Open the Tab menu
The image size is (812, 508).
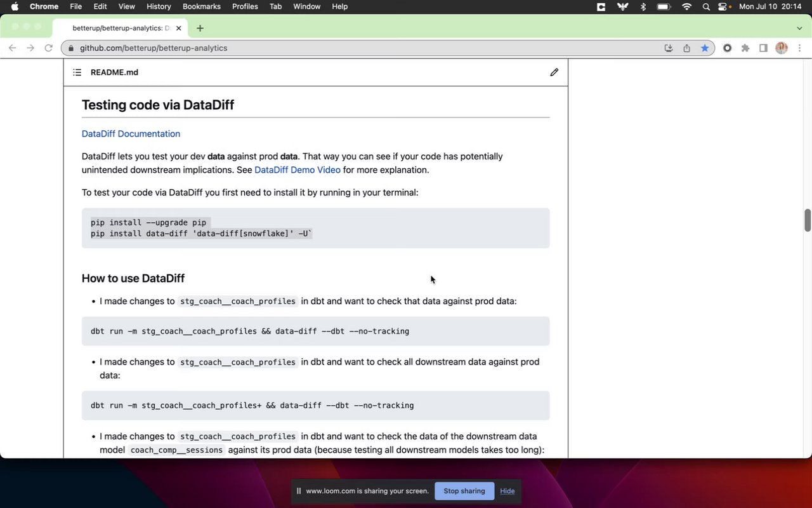click(x=275, y=6)
